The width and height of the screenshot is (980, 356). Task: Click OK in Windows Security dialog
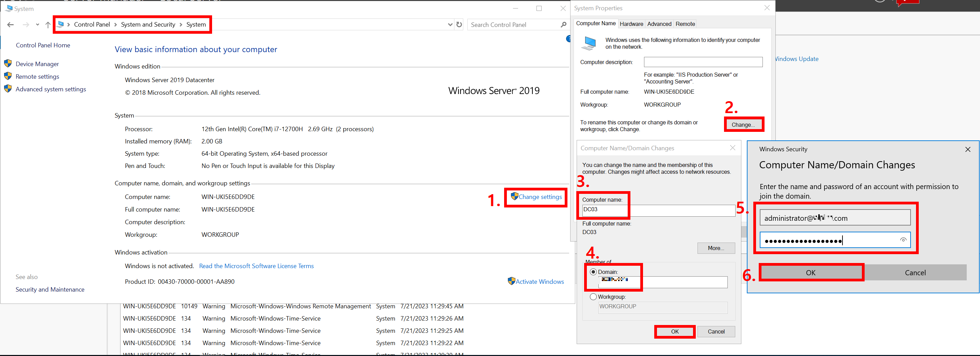pyautogui.click(x=811, y=272)
